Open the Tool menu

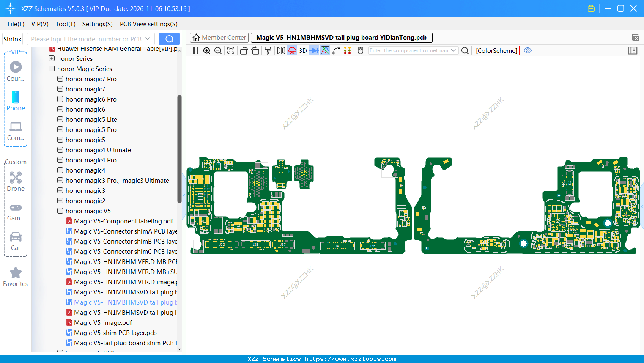pyautogui.click(x=65, y=24)
